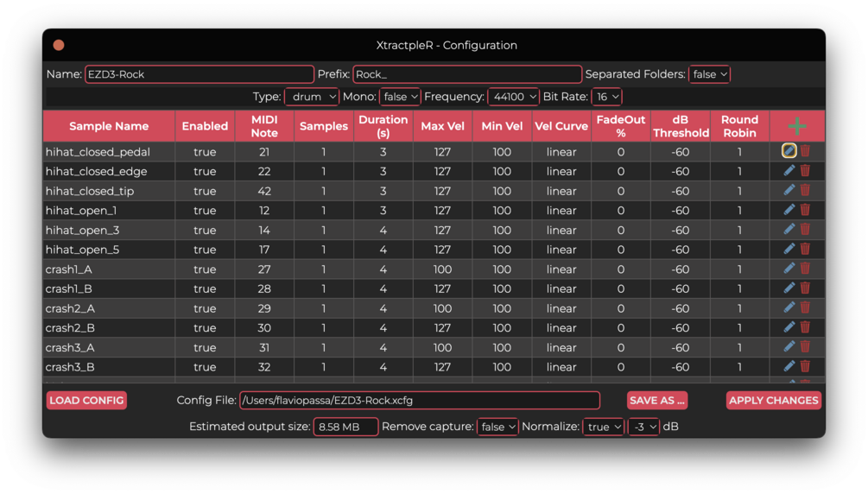Click the MIDI Note column header
868x494 pixels.
[264, 126]
